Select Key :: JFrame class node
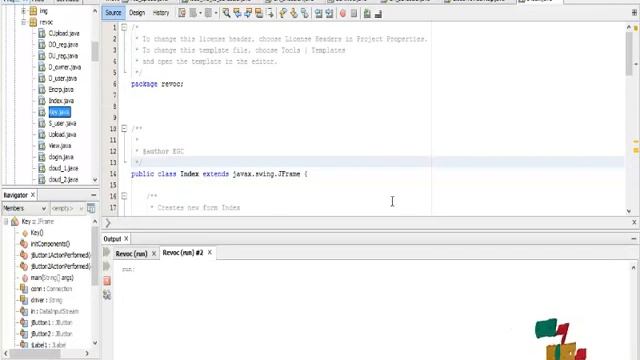 click(x=38, y=222)
